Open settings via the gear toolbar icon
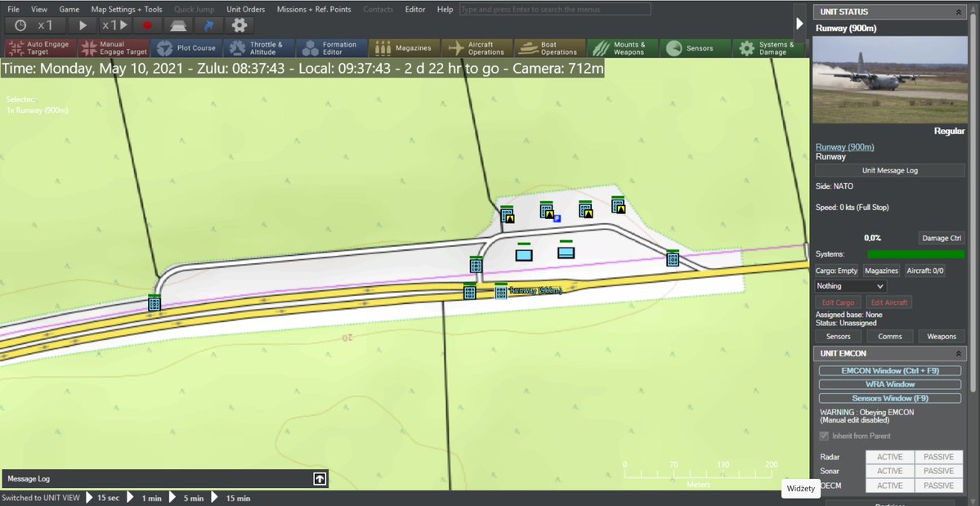 (x=239, y=25)
